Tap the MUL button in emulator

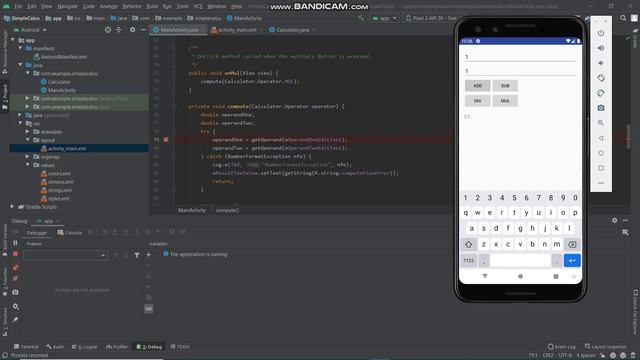point(505,101)
